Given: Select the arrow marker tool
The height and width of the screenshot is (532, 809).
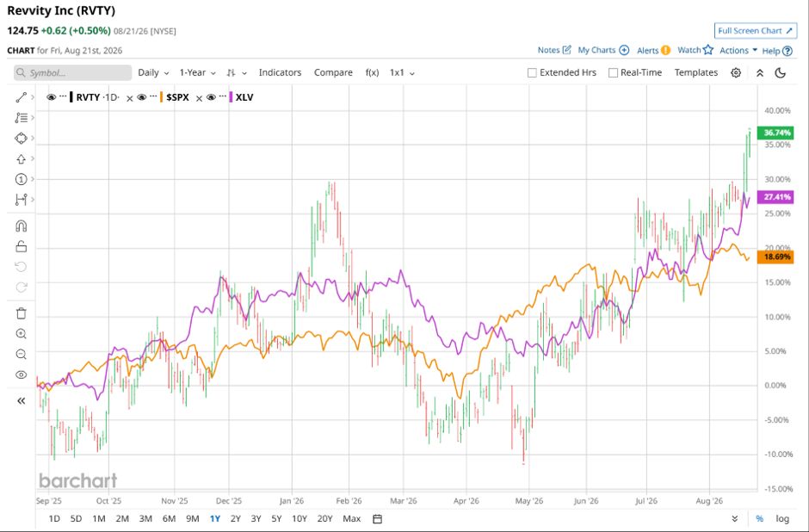Looking at the screenshot, I should tap(21, 159).
